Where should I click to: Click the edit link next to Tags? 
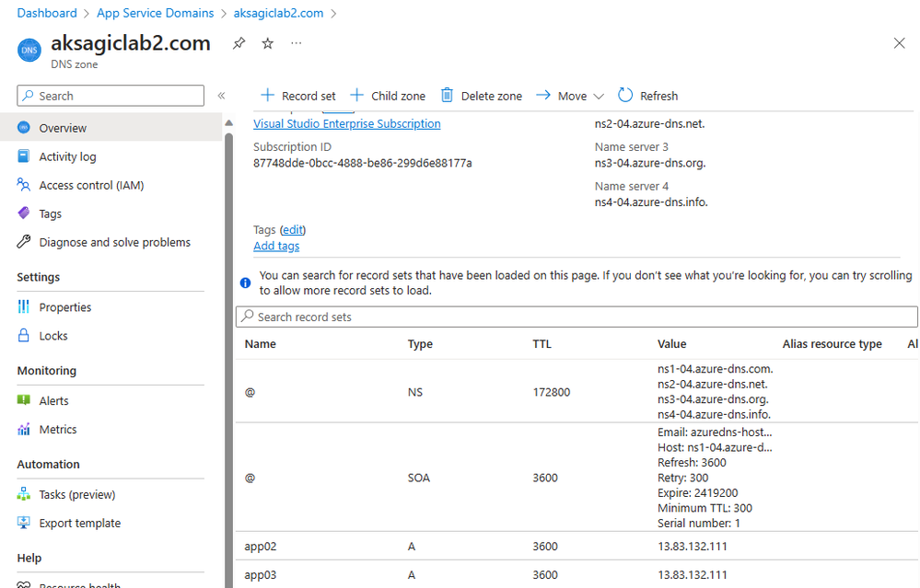[x=293, y=230]
